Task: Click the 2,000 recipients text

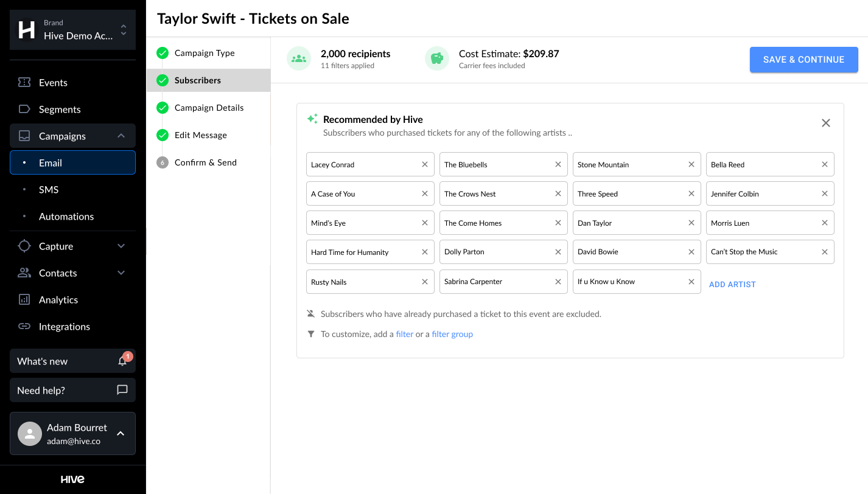Action: click(x=355, y=54)
